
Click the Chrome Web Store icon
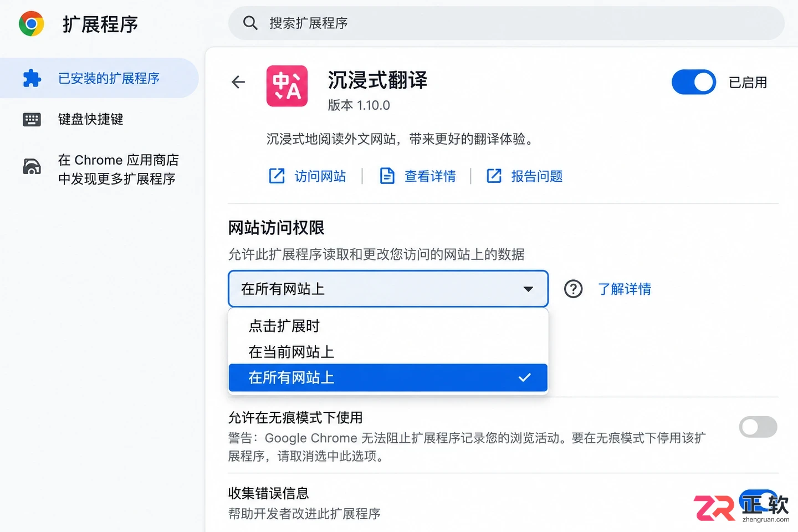32,166
